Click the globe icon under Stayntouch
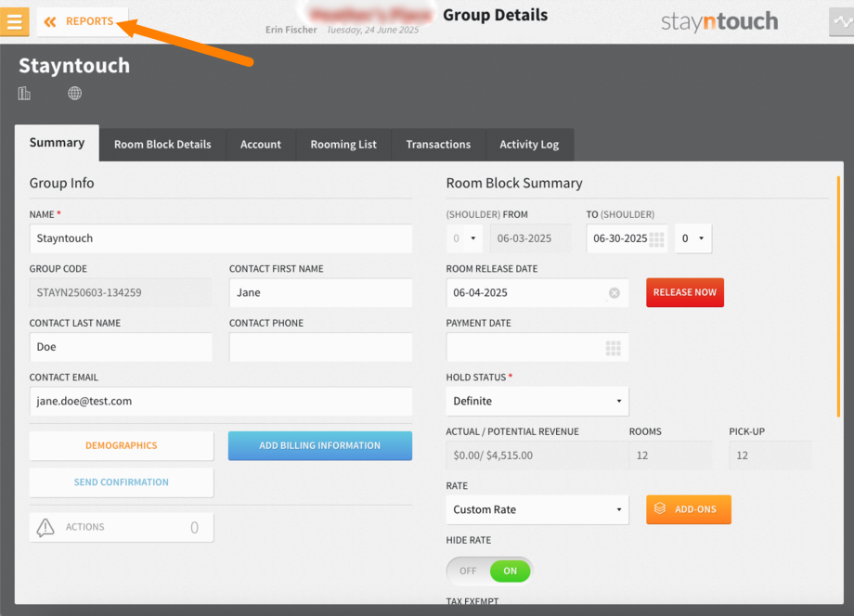This screenshot has width=854, height=616. coord(74,94)
